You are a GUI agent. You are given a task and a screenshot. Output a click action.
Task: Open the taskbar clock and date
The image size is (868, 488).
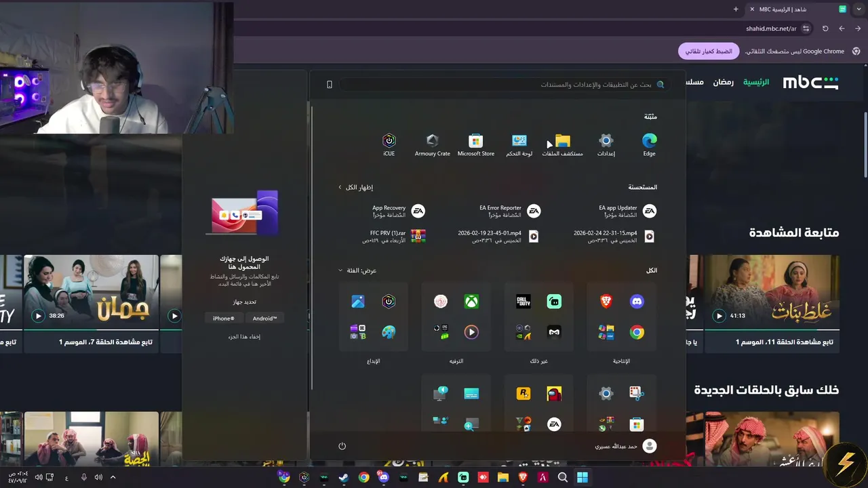pos(18,477)
